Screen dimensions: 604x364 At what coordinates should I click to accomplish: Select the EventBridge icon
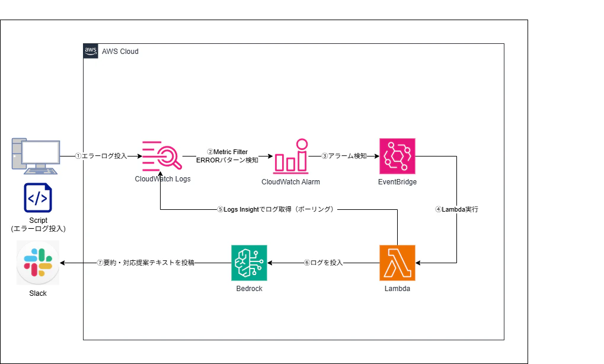point(397,156)
